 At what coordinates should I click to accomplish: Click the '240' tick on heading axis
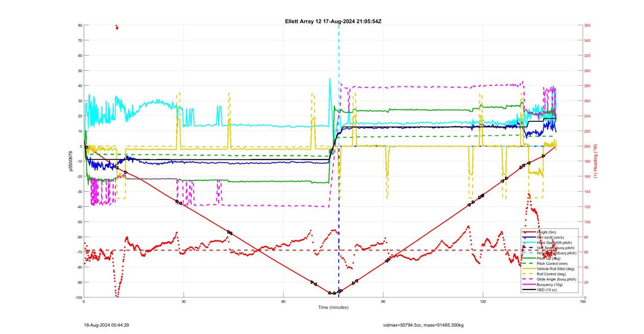point(588,116)
